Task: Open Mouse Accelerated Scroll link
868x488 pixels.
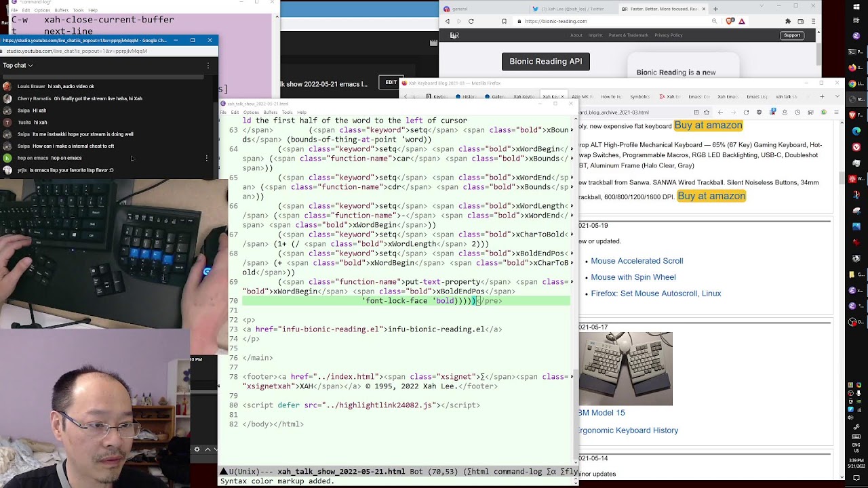Action: tap(637, 261)
